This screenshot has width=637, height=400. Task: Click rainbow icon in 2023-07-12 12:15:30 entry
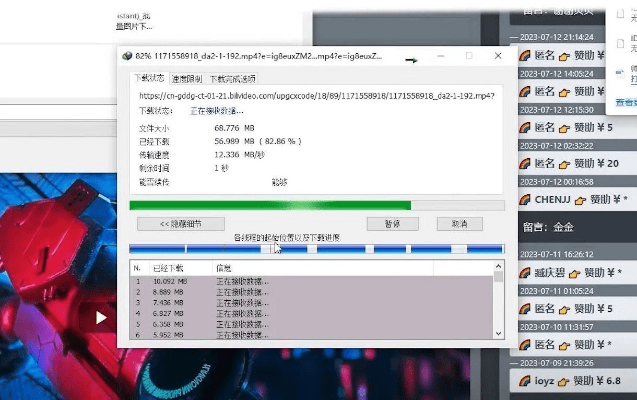click(525, 128)
